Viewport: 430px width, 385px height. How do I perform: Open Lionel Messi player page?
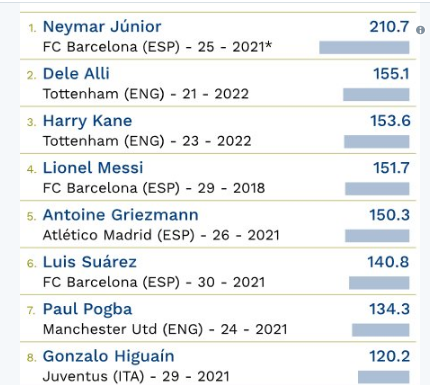click(x=93, y=168)
